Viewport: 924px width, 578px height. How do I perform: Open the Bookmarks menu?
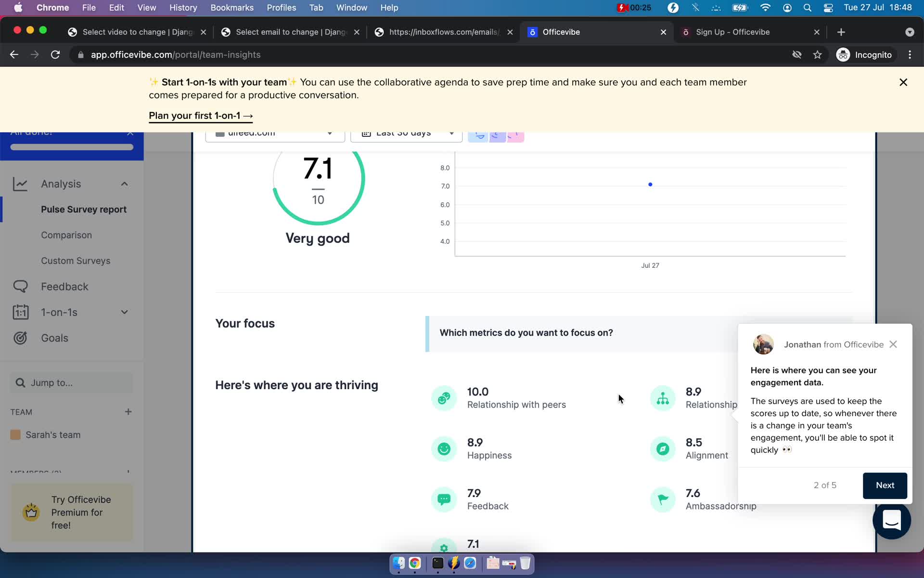coord(232,8)
